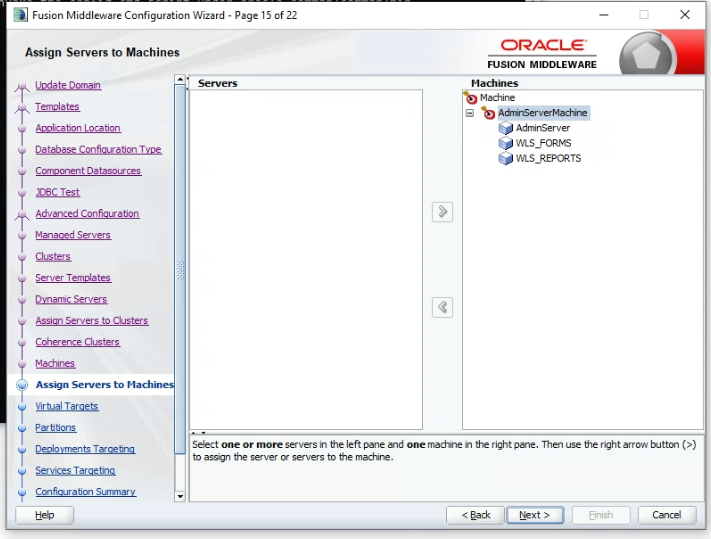The width and height of the screenshot is (711, 539).
Task: Click the navigation pane scrollbar thumb
Action: pyautogui.click(x=180, y=269)
